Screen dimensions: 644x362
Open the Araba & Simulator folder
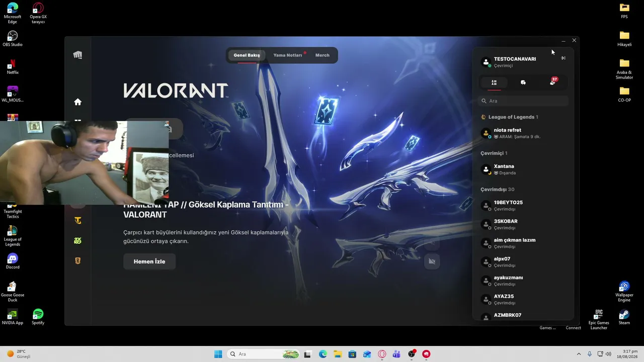(x=624, y=69)
